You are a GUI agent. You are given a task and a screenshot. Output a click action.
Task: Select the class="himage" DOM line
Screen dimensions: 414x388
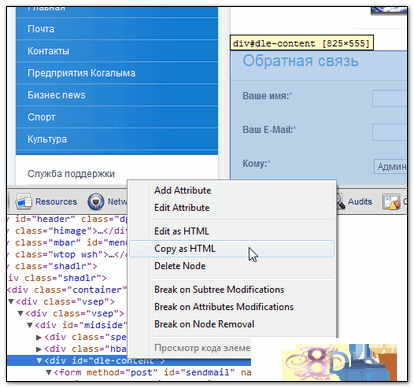pos(67,231)
